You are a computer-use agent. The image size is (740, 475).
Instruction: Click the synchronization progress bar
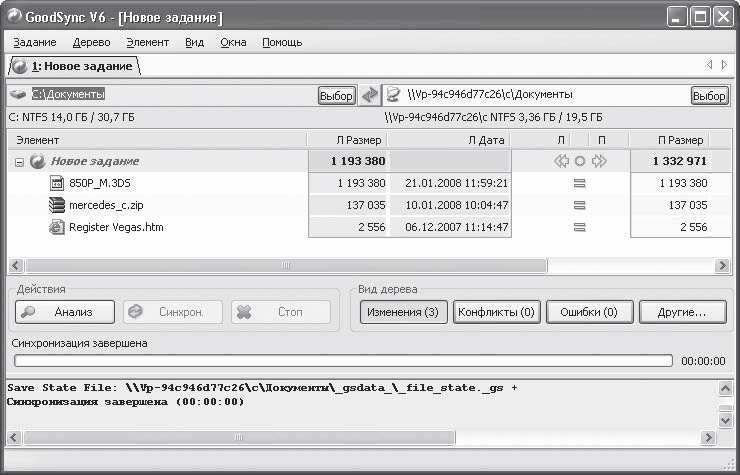343,361
